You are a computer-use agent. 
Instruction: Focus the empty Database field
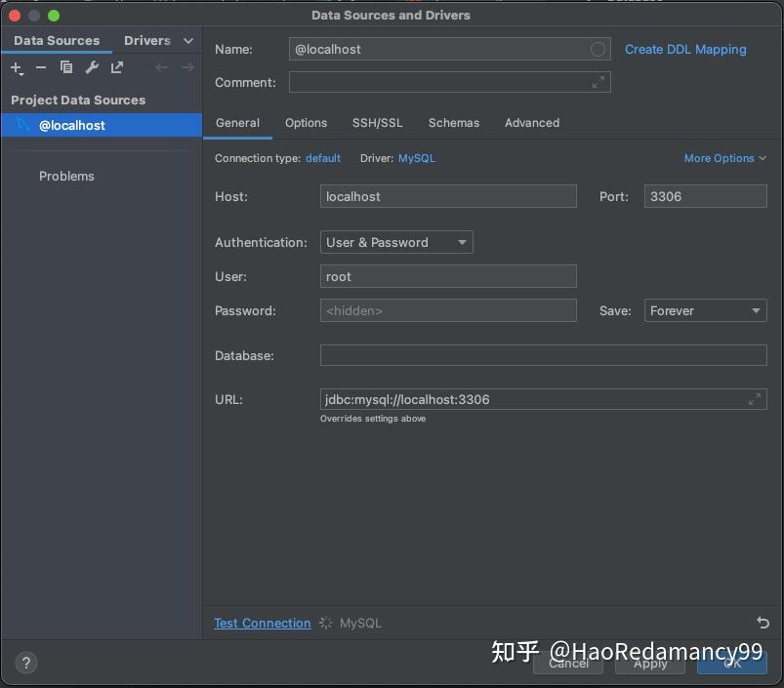click(x=543, y=355)
